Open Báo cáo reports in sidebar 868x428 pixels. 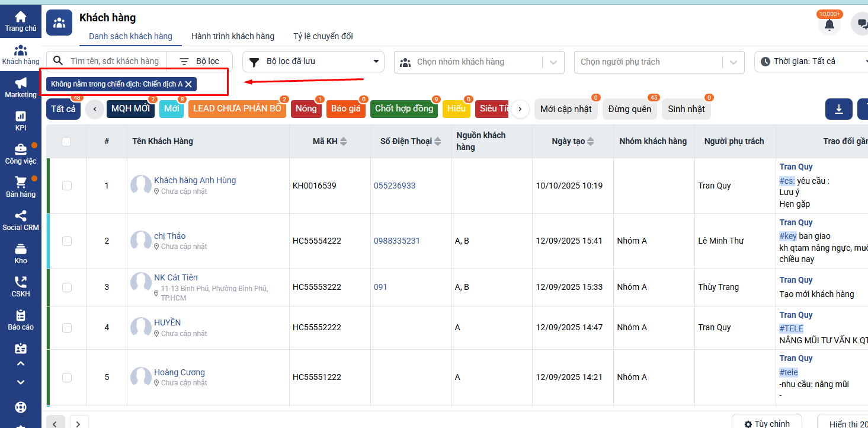(21, 320)
